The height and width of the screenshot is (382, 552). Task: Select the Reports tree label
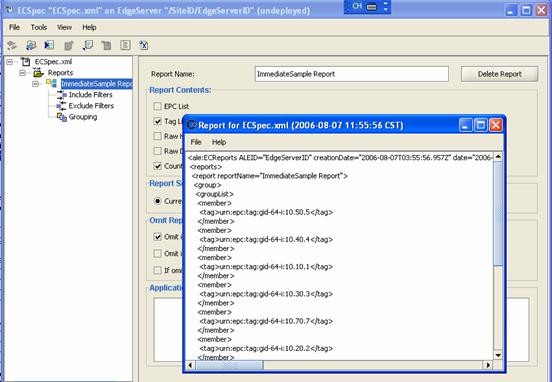click(x=60, y=73)
